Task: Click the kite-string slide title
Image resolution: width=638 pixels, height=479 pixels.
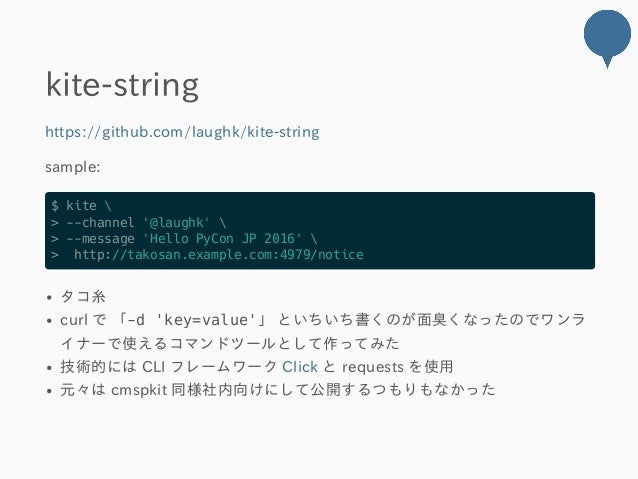Action: (x=122, y=85)
